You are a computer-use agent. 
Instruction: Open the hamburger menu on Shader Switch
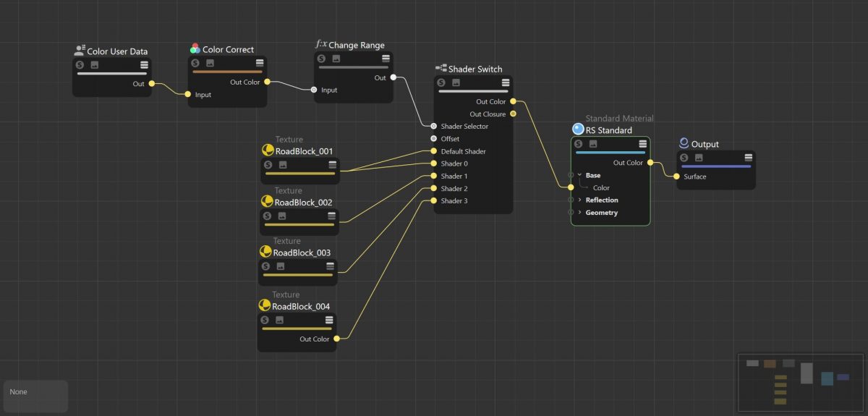(x=506, y=83)
